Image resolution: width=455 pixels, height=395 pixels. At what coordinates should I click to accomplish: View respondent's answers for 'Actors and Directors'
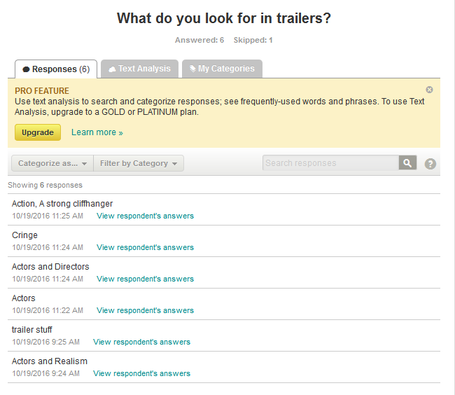[145, 279]
